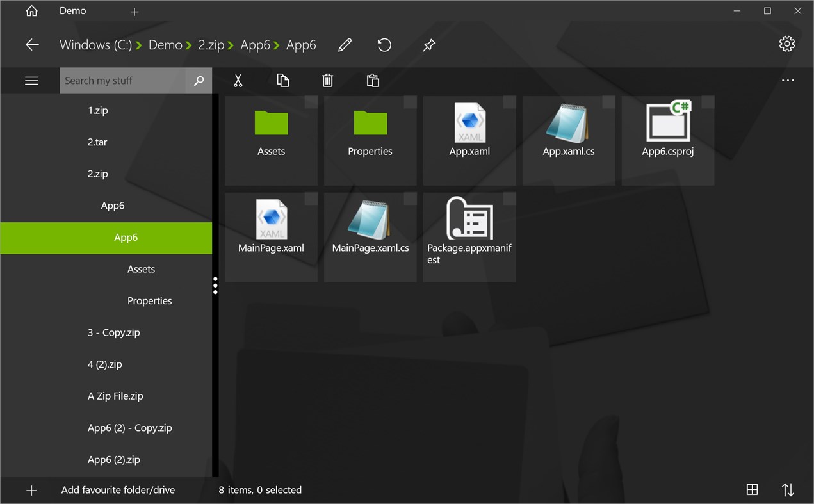Open the see-more ellipsis menu
Viewport: 814px width, 504px height.
point(787,79)
